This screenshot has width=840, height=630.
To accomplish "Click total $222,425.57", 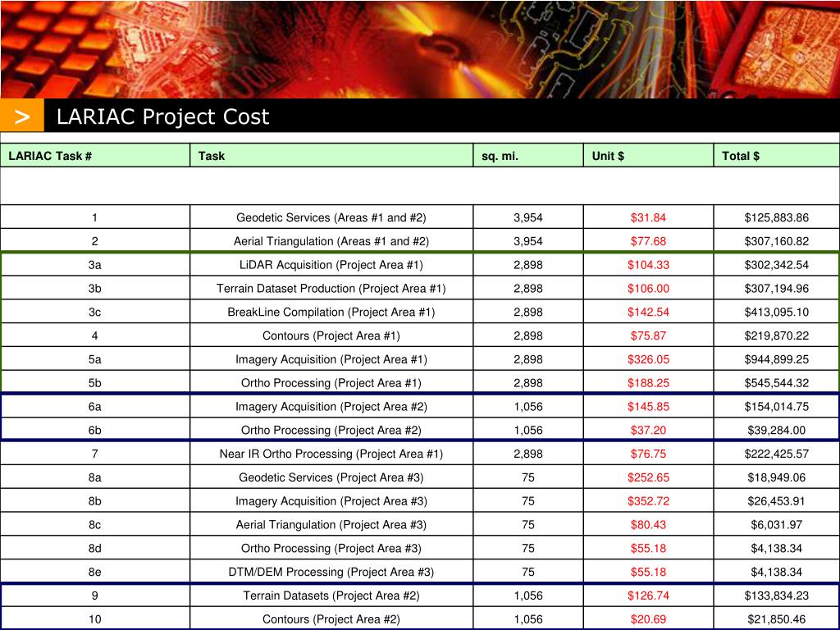I will tap(776, 453).
